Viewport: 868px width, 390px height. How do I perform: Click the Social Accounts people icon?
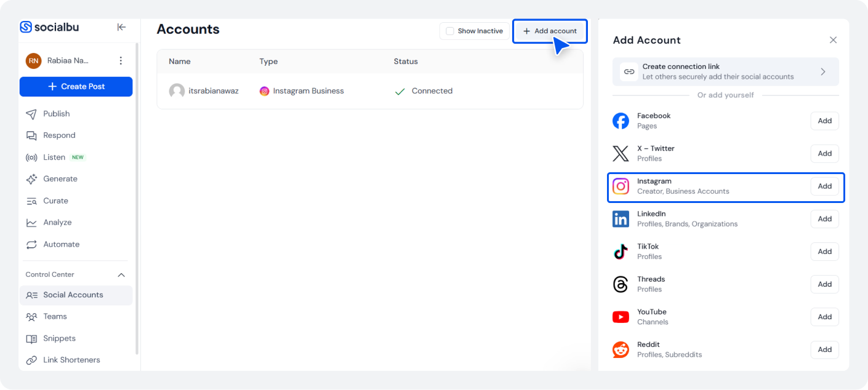[31, 295]
